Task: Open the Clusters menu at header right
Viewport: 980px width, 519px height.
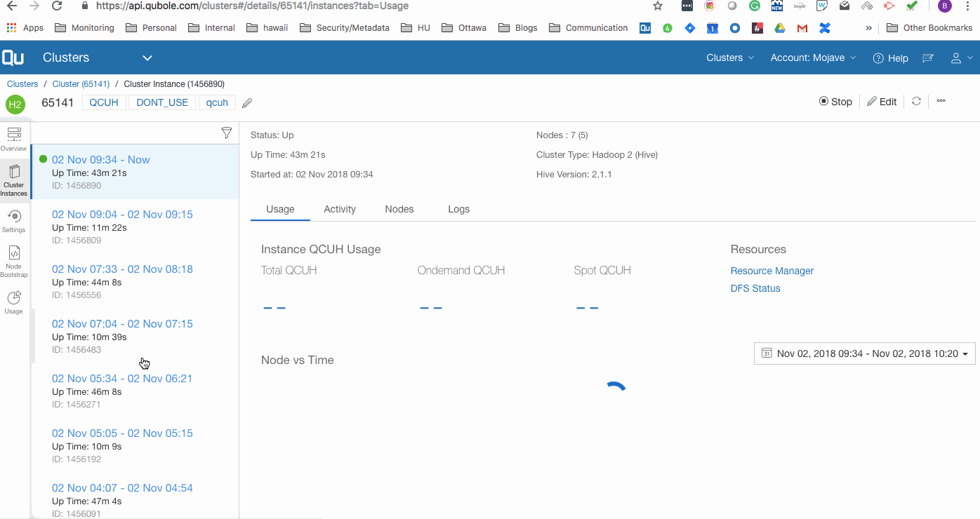Action: [730, 58]
